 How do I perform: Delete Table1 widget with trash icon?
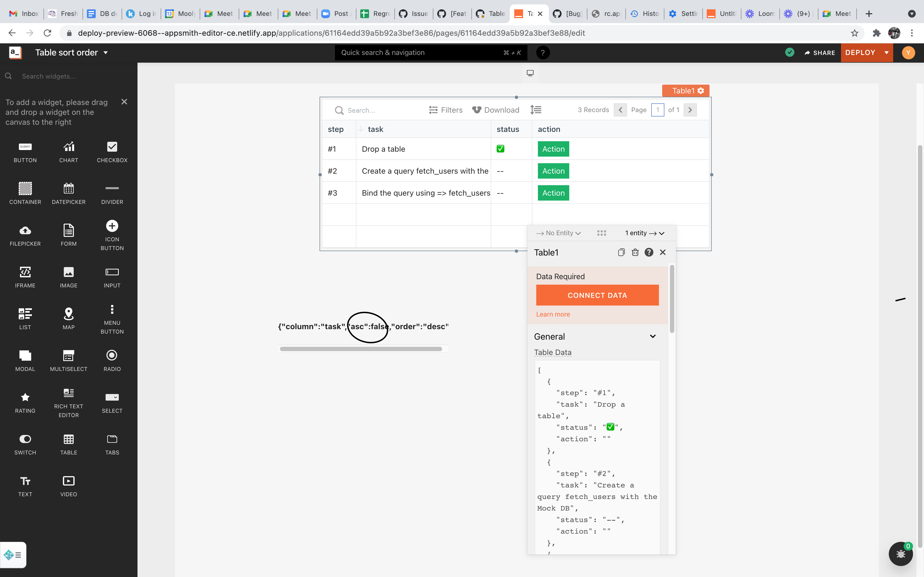(635, 252)
